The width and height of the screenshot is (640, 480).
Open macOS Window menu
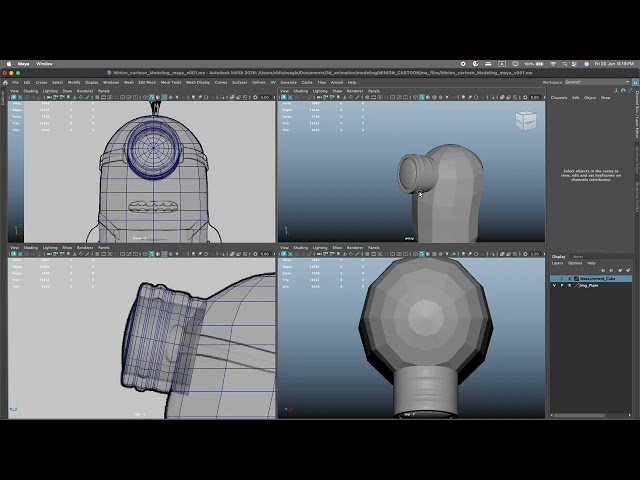tap(44, 64)
